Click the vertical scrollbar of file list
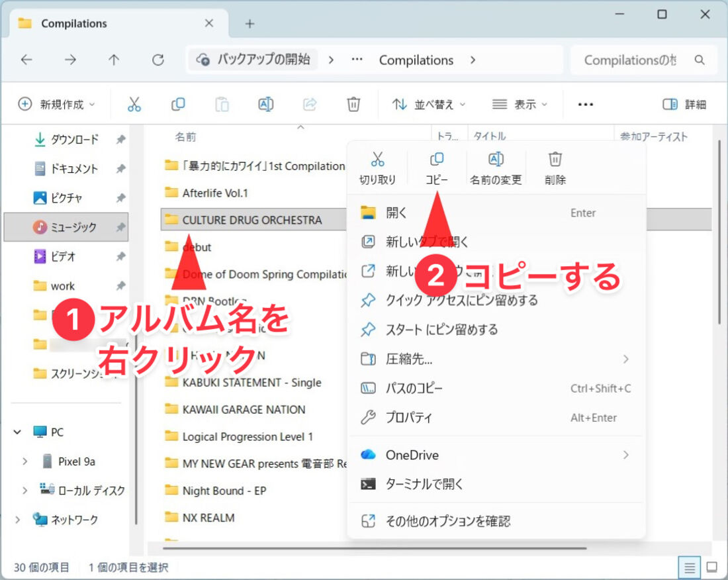The image size is (728, 580). click(719, 232)
